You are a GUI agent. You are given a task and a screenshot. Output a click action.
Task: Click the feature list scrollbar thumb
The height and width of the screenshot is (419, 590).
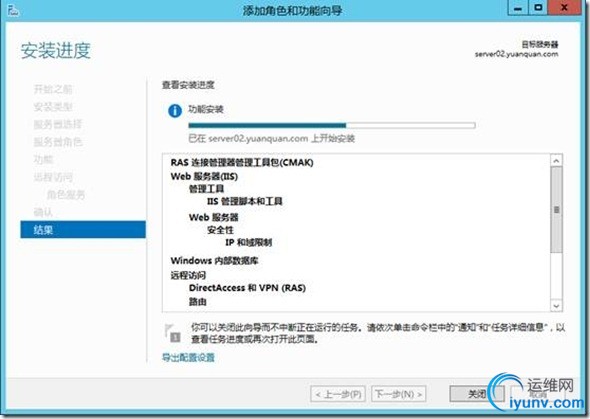click(557, 210)
